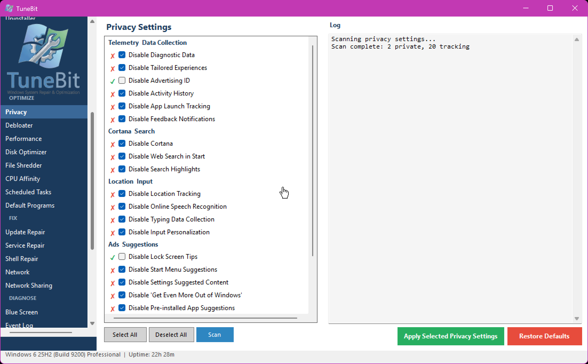Image resolution: width=588 pixels, height=364 pixels.
Task: Check Disable Advertising ID
Action: click(x=122, y=80)
